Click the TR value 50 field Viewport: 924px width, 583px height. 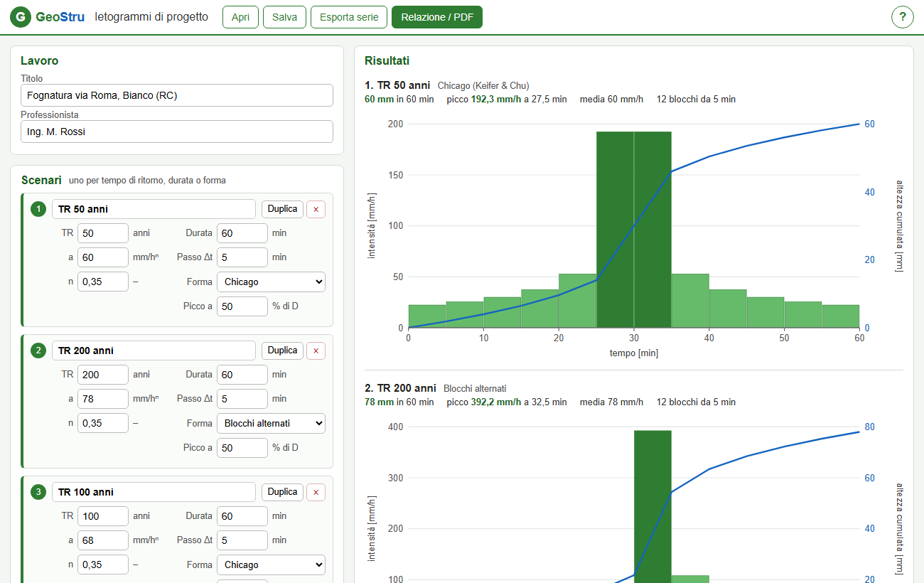[103, 233]
